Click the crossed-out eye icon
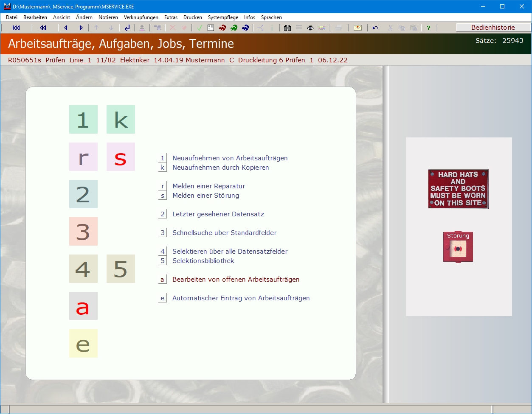This screenshot has height=414, width=532. pyautogui.click(x=322, y=28)
